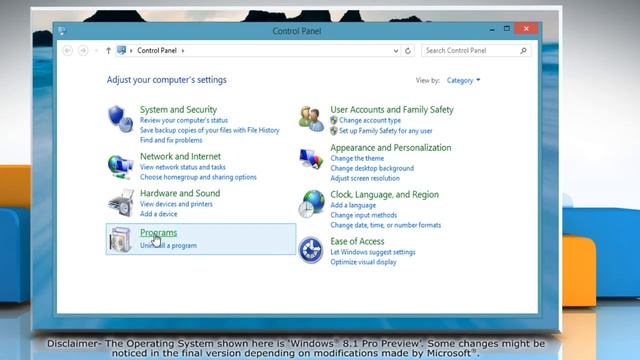Minimize the Control Panel window
This screenshot has height=360, width=640.
[492, 29]
